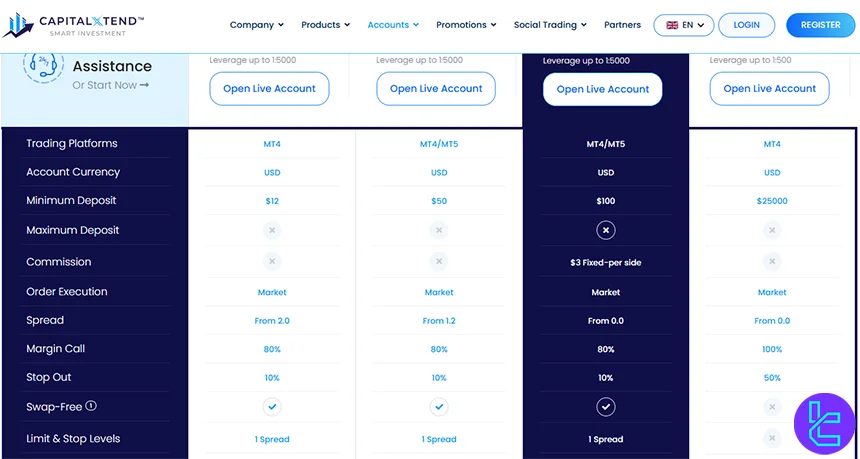Click Market execution in the $25000 column
860x459 pixels.
click(x=772, y=292)
